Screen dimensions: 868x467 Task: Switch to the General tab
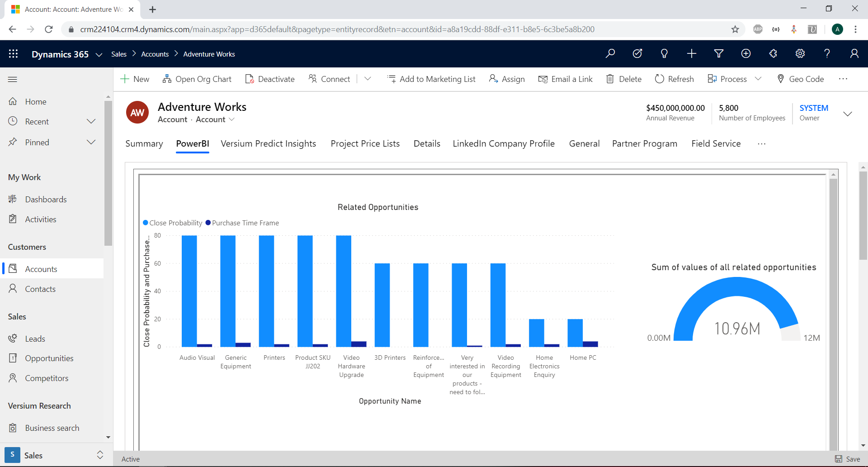pyautogui.click(x=584, y=143)
